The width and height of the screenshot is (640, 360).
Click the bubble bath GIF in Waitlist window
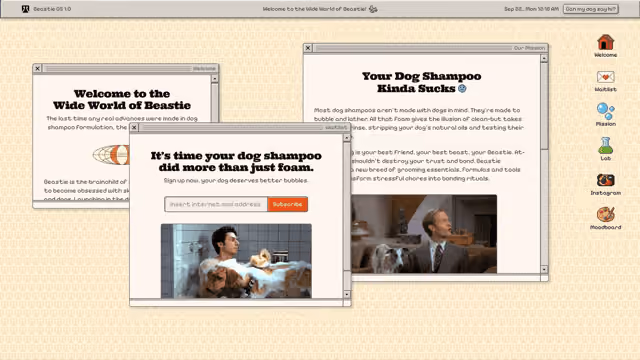236,261
